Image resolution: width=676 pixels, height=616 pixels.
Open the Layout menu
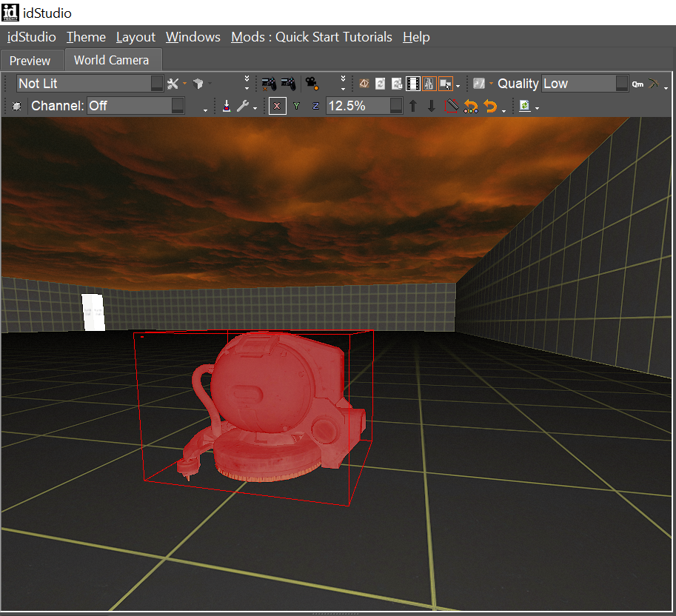(135, 37)
